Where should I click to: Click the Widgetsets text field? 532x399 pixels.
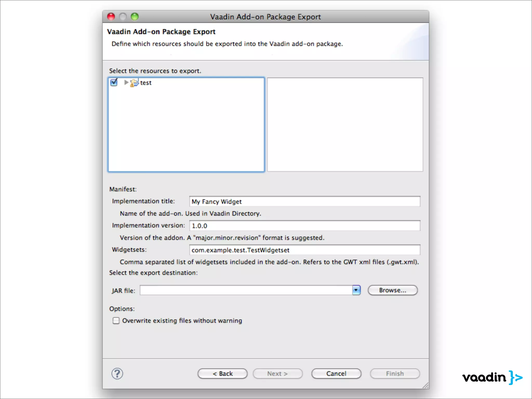(x=304, y=250)
